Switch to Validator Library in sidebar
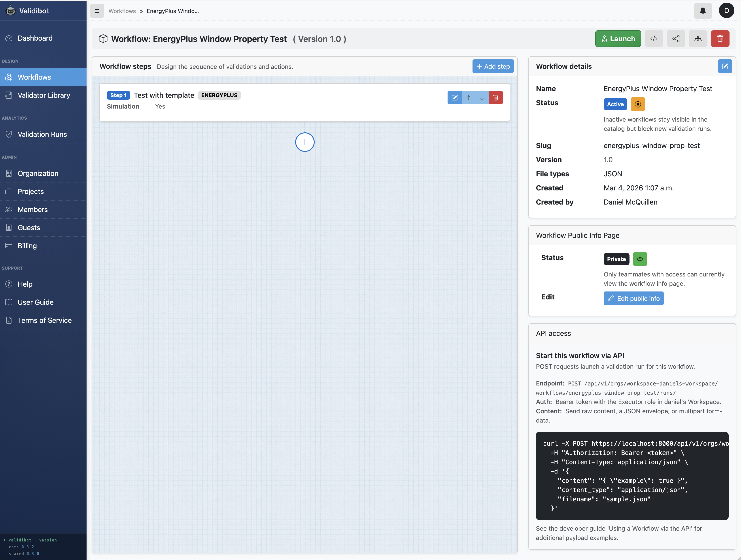The height and width of the screenshot is (560, 741). point(43,95)
